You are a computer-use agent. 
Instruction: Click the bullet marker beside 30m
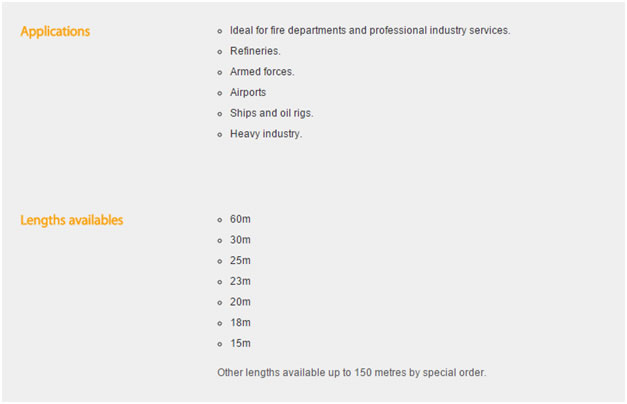220,240
